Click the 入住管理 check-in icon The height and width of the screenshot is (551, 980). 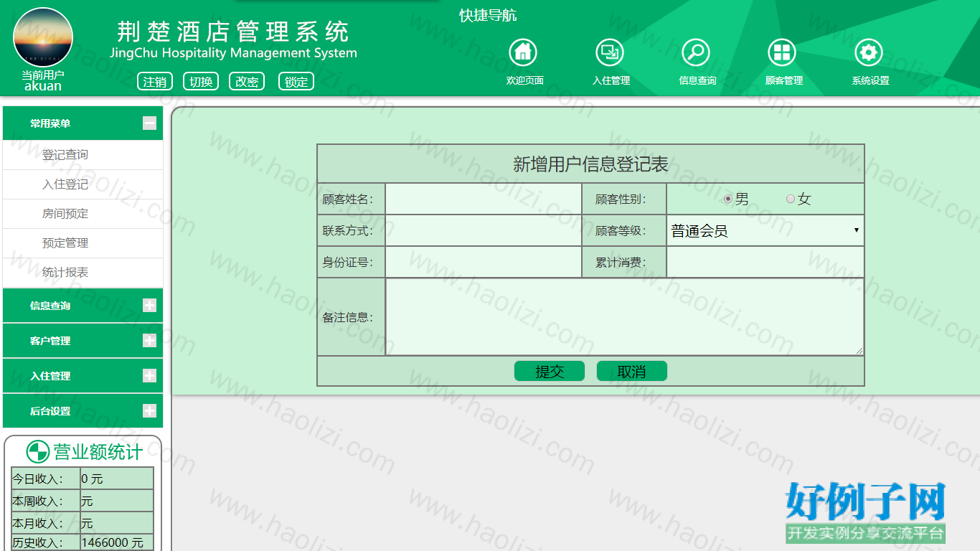(x=610, y=52)
